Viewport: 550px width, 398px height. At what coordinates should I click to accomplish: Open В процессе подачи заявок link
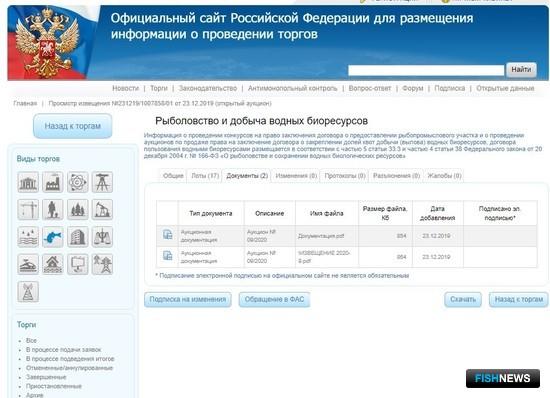click(63, 350)
